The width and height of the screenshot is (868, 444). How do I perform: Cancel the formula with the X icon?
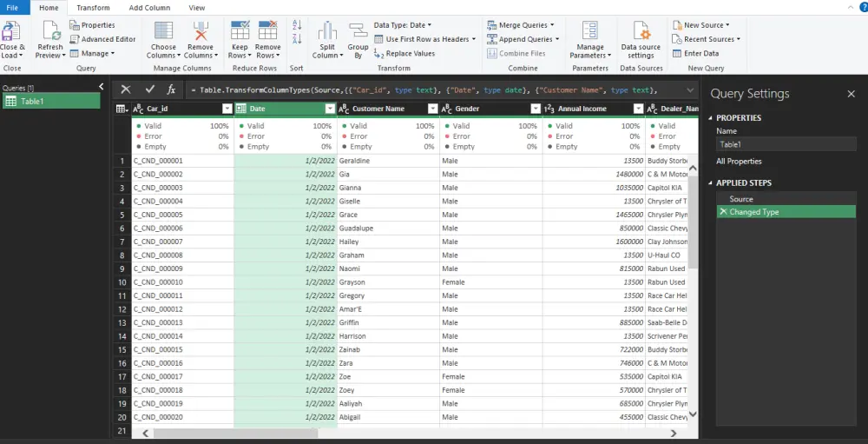point(126,89)
